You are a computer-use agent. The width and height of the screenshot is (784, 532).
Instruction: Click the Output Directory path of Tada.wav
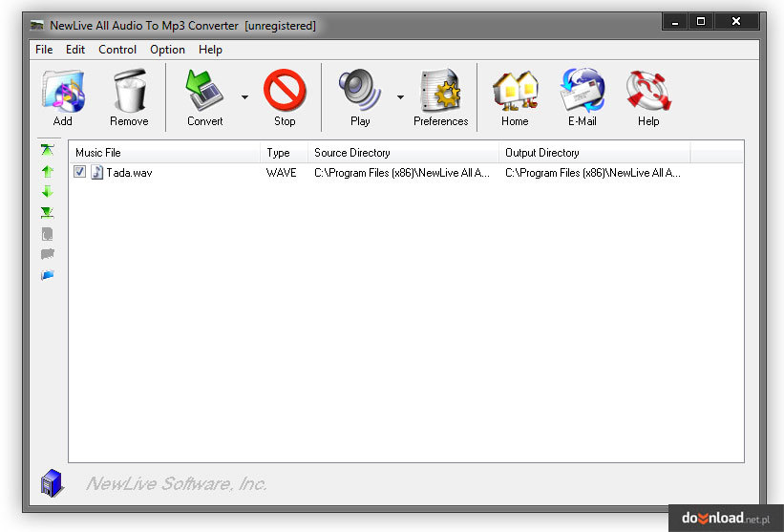(592, 173)
